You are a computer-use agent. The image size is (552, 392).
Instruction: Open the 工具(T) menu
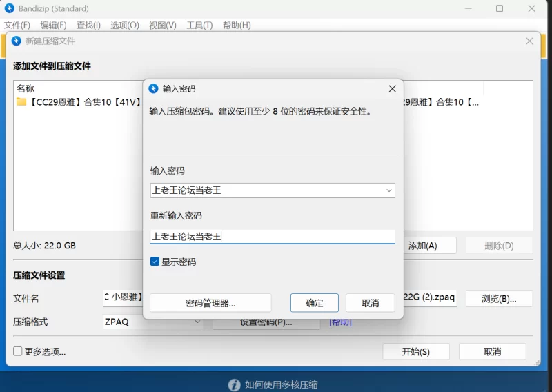tap(199, 26)
